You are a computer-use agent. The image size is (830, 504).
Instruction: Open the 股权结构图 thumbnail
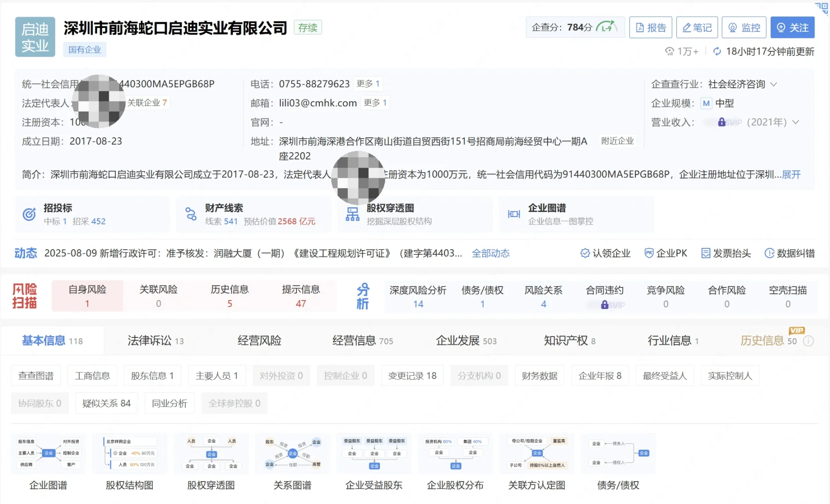coord(130,454)
